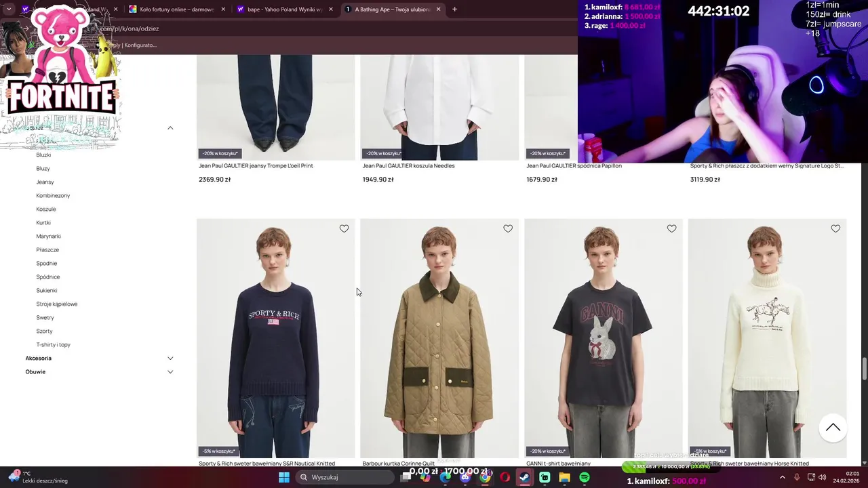Open the green app icon beside Steam
868x488 pixels.
(x=545, y=477)
